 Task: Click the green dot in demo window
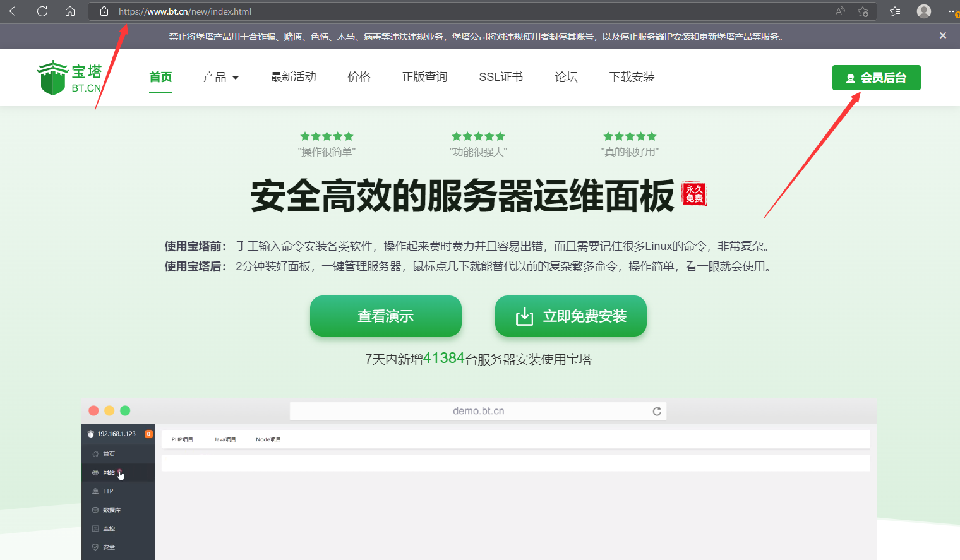tap(125, 410)
